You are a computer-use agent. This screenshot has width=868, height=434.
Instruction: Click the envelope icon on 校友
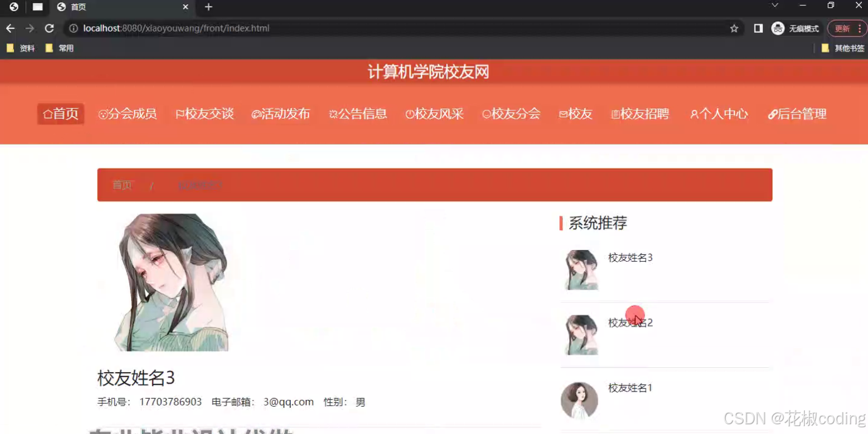pos(562,114)
